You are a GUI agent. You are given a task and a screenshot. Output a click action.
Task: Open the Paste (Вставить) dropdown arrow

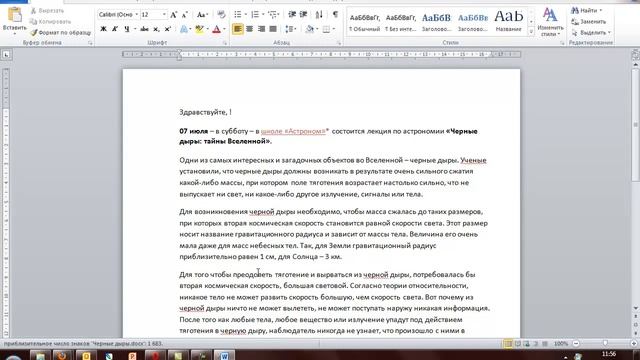pos(15,33)
